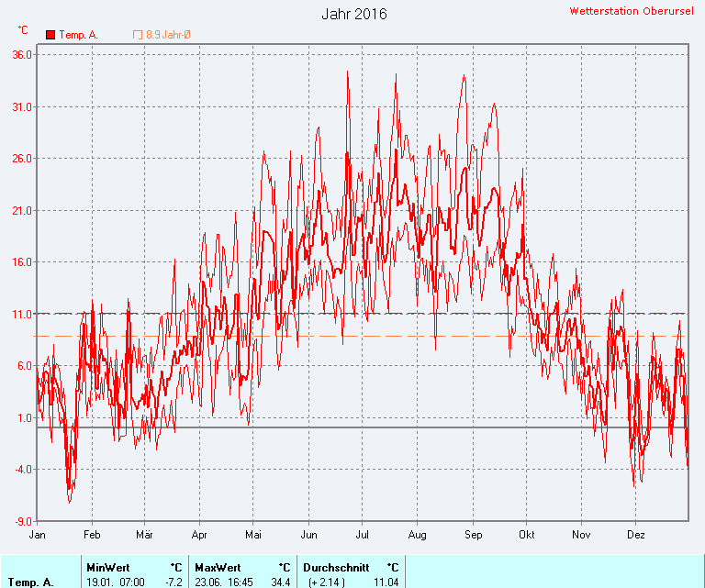Screen dimensions: 705x588
Task: Click the red Temp. A. legend swatch
Action: 50,35
